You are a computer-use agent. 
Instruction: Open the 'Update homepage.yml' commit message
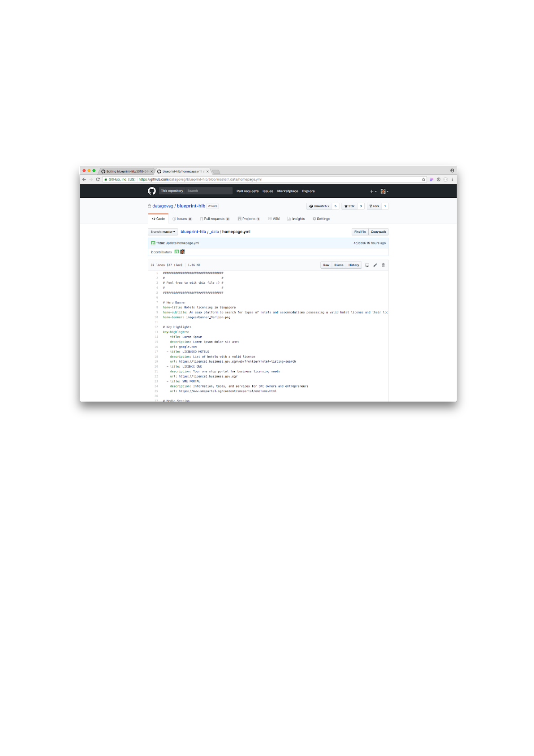[x=182, y=243]
